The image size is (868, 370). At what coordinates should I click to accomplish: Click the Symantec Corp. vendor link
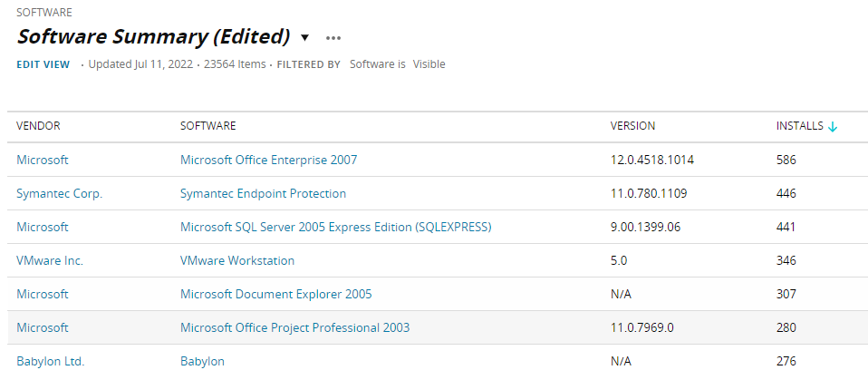click(59, 193)
